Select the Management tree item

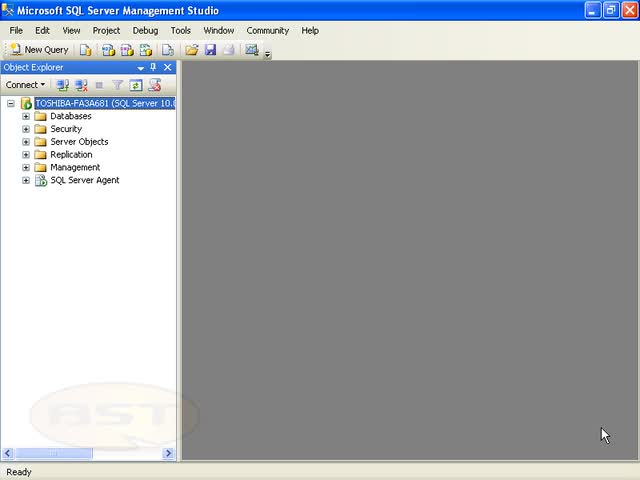coord(75,167)
